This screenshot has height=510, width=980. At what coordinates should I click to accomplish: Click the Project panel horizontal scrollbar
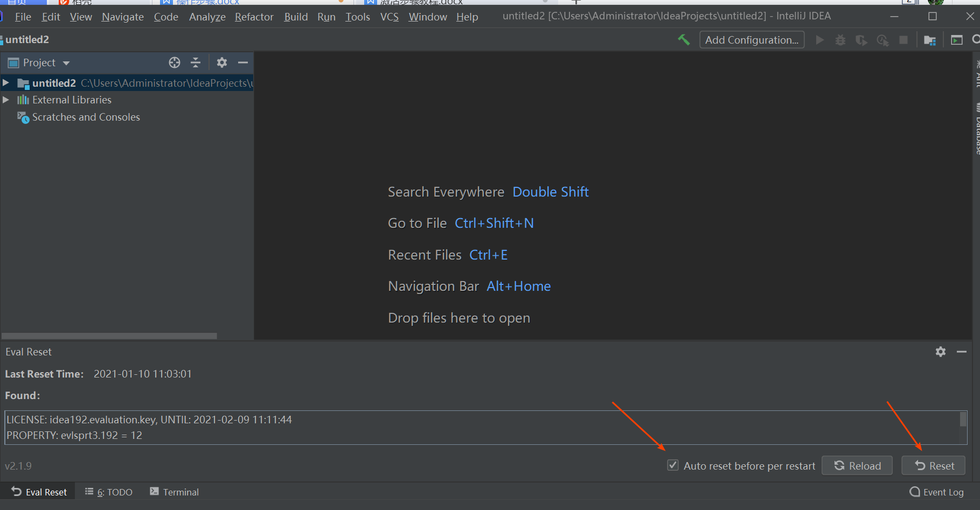(x=109, y=336)
